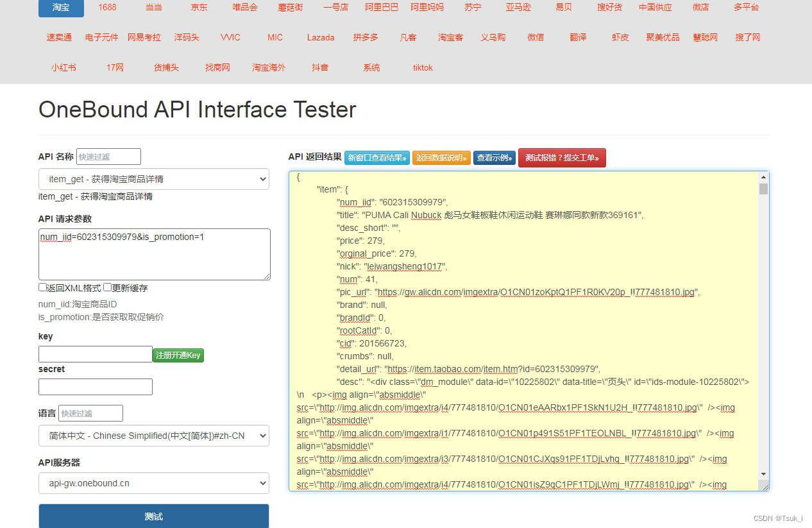This screenshot has width=812, height=528.
Task: Expand the 简体中文 language dropdown
Action: click(154, 436)
